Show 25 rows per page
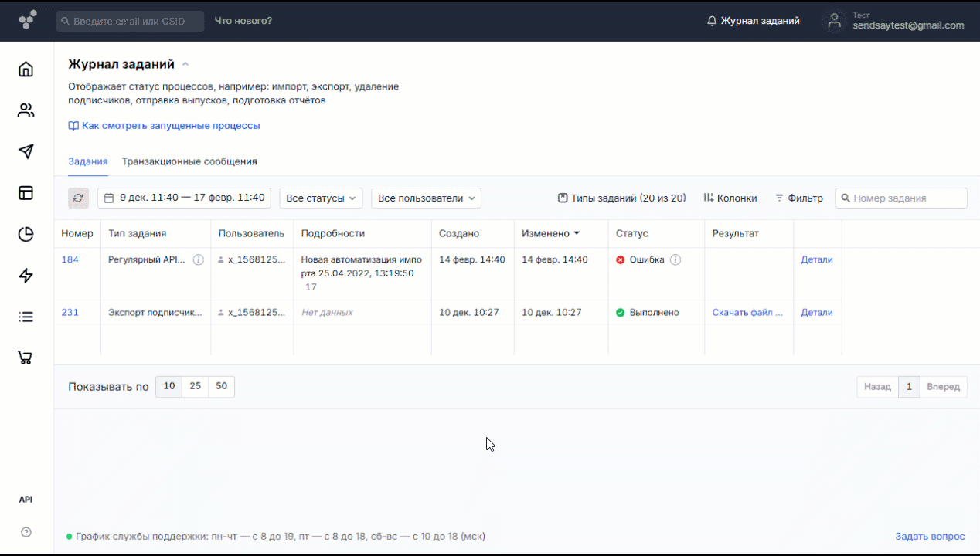 coord(196,386)
